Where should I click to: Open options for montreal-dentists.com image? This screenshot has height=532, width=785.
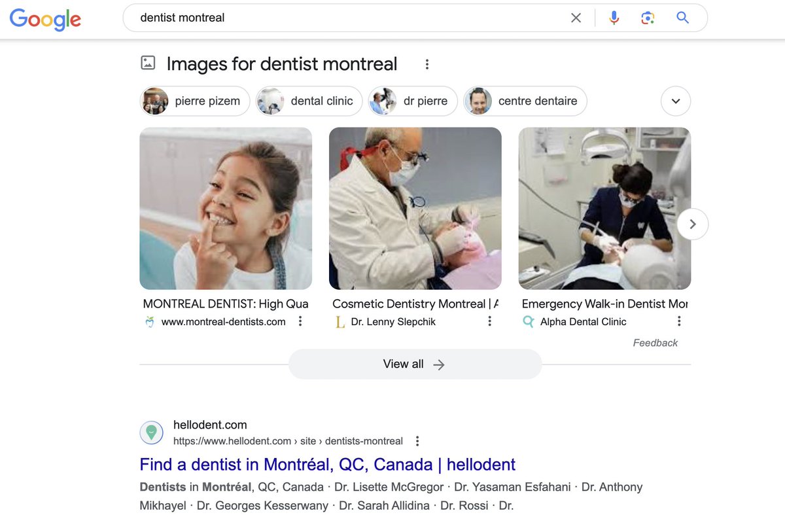tap(300, 321)
